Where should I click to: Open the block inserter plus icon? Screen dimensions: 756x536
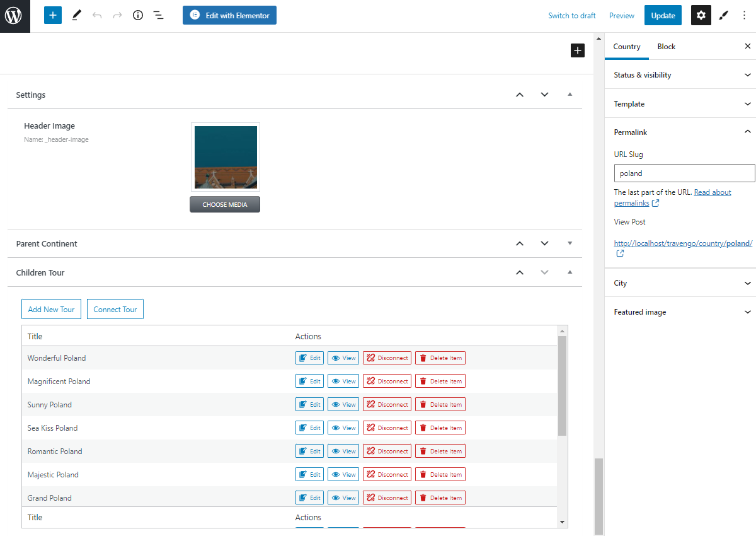pyautogui.click(x=52, y=15)
